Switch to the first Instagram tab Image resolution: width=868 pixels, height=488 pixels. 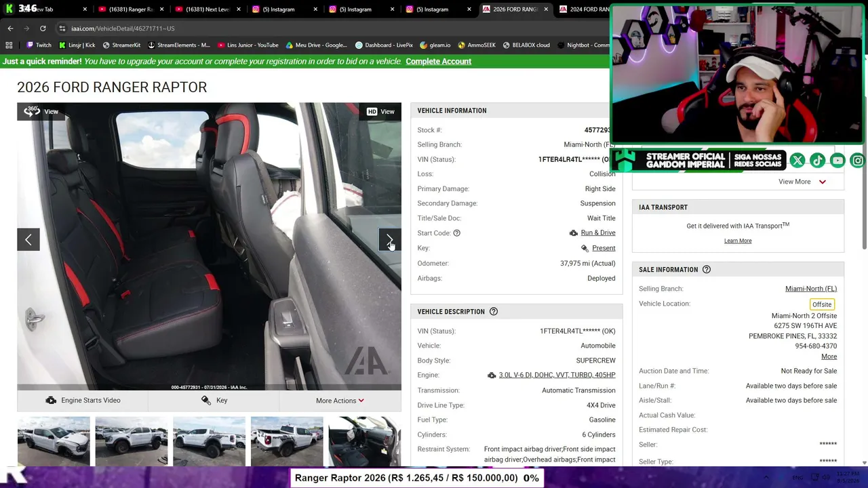point(284,9)
